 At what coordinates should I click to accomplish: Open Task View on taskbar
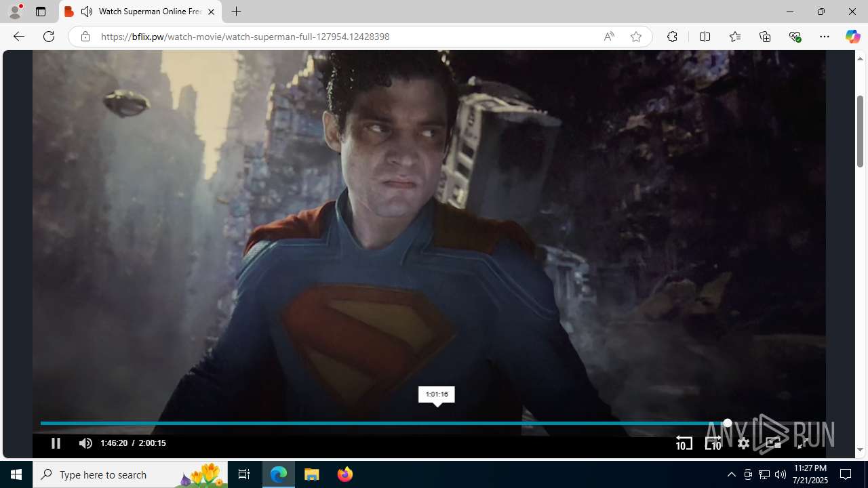pos(244,474)
